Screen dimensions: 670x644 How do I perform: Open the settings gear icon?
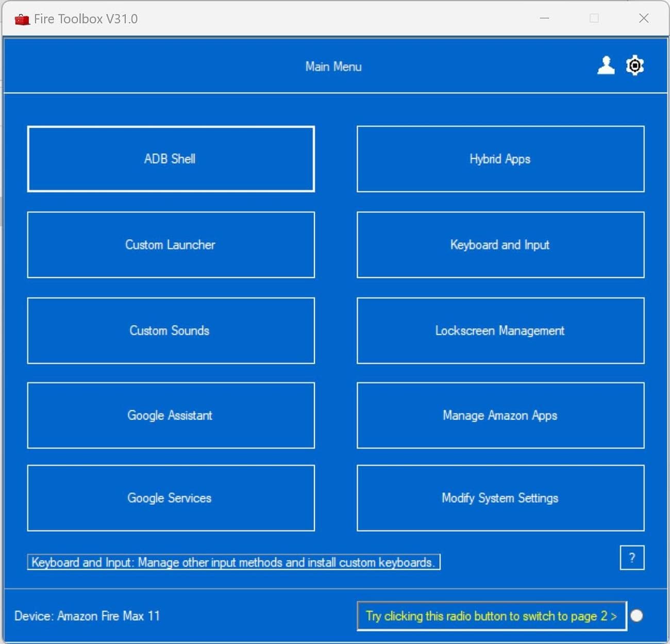[x=634, y=65]
